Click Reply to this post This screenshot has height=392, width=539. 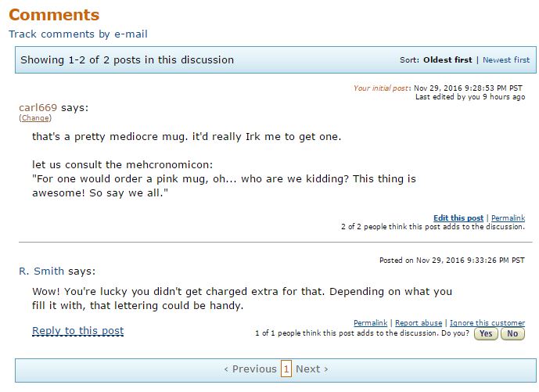(x=77, y=331)
